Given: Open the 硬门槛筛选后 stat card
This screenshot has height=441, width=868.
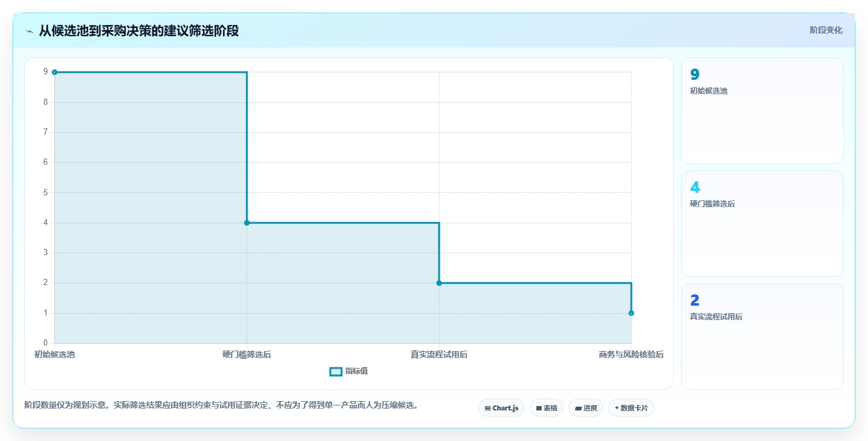Looking at the screenshot, I should pyautogui.click(x=762, y=223).
